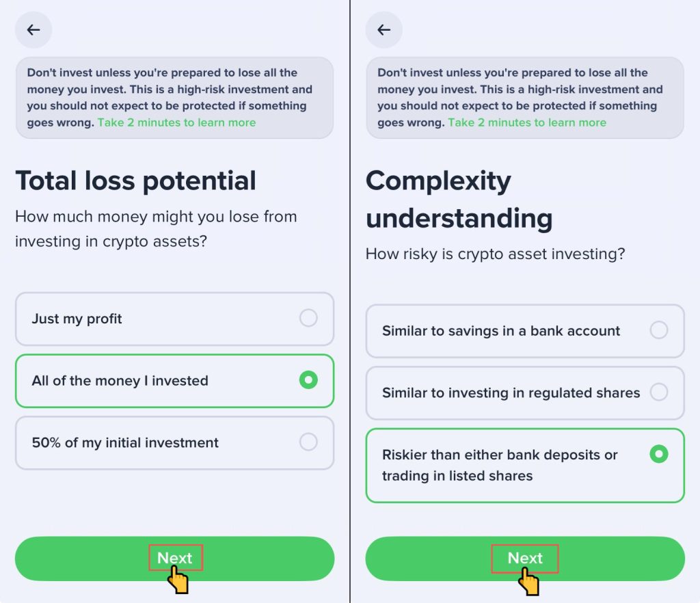Click question 'How risky is crypto asset investing?'

495,254
